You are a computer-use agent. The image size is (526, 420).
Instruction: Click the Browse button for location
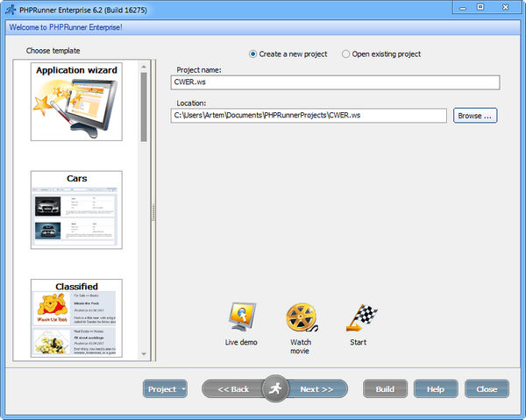475,116
